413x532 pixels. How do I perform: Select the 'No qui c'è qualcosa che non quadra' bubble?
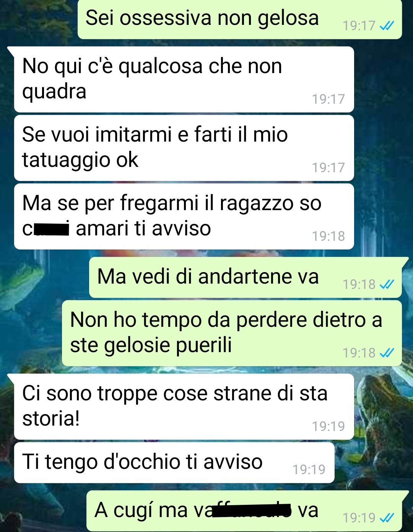[x=184, y=80]
